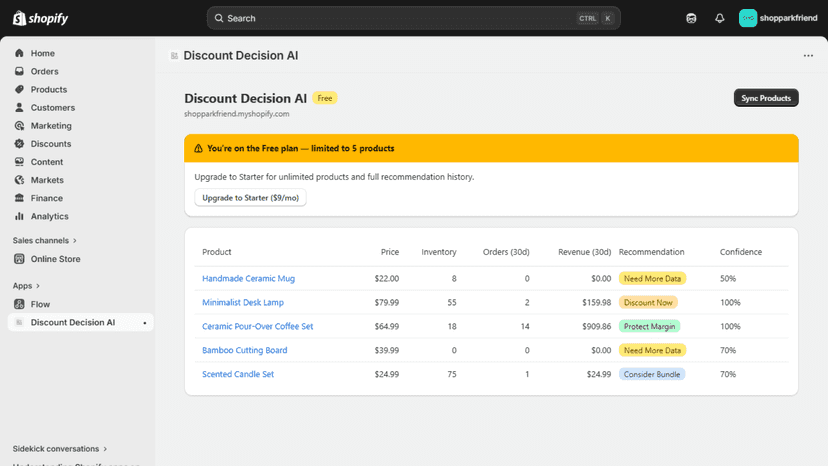Expand Sidekick conversations
This screenshot has width=828, height=466.
60,449
